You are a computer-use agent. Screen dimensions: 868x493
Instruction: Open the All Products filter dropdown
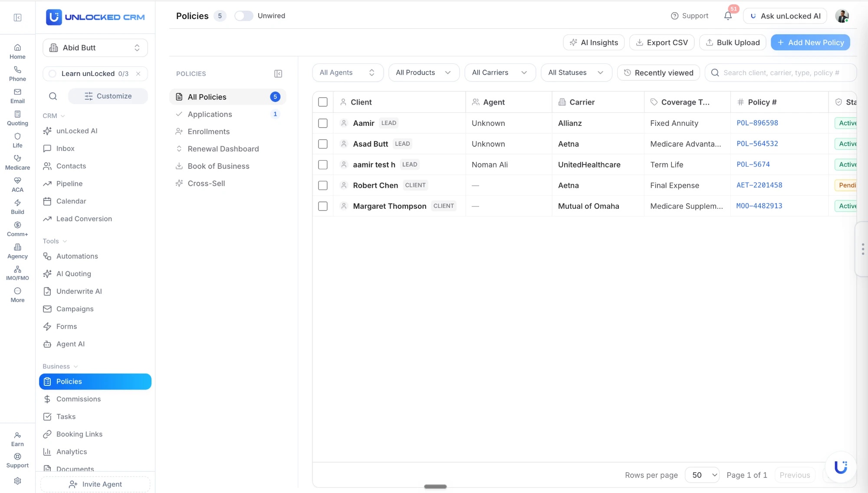coord(424,72)
